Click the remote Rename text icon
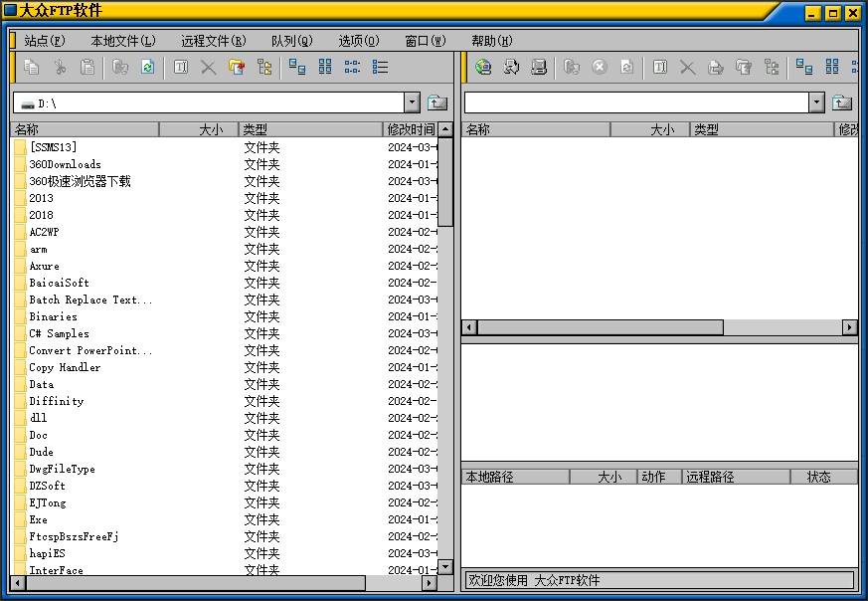 660,68
